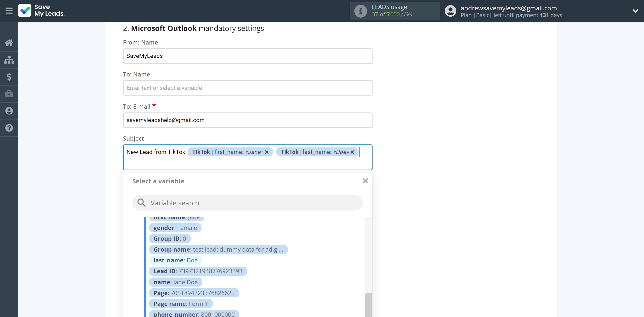Open the hamburger menu
644x317 pixels.
[x=9, y=11]
